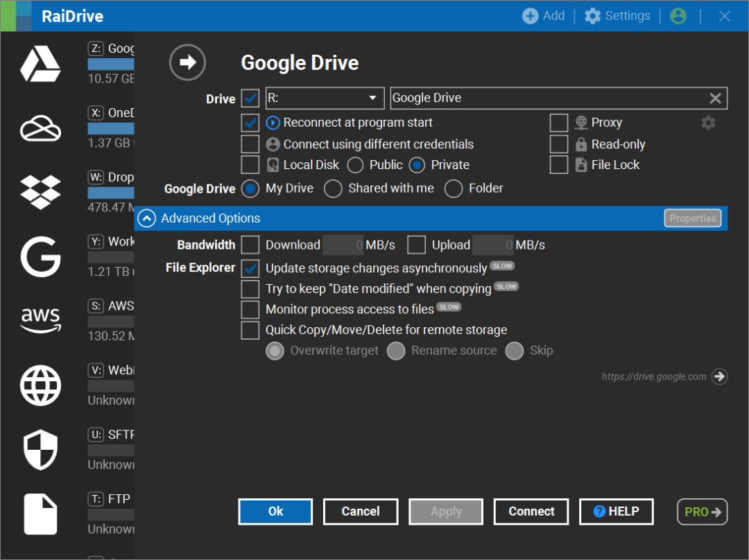Open the Add menu in title bar

click(x=544, y=16)
